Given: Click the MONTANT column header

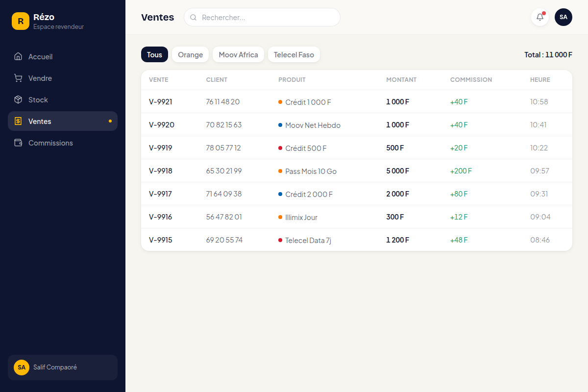Looking at the screenshot, I should point(401,80).
